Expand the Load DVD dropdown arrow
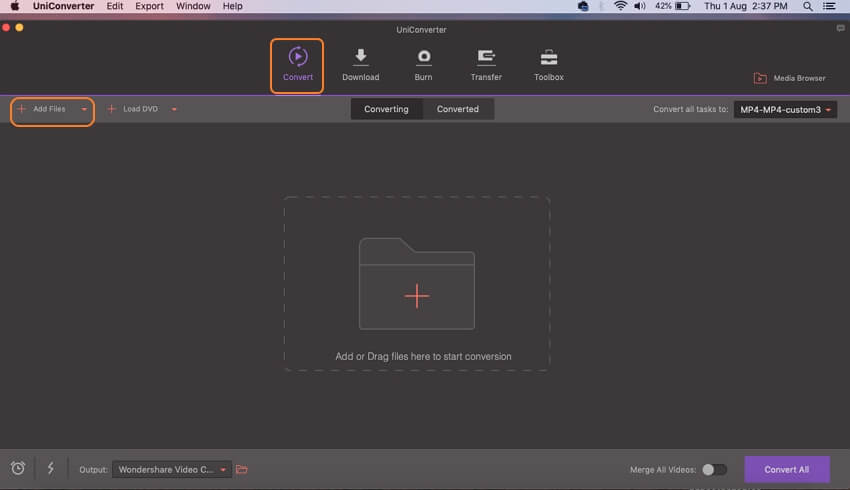This screenshot has width=850, height=490. [174, 109]
